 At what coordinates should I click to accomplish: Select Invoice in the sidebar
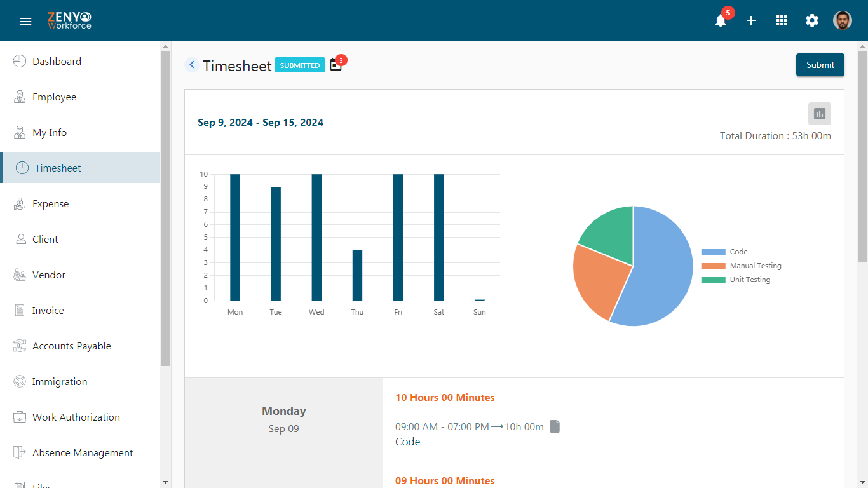click(80, 310)
